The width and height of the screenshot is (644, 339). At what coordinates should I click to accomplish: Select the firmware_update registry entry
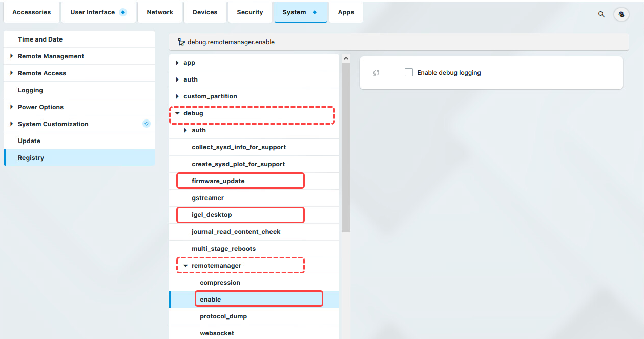pyautogui.click(x=217, y=181)
